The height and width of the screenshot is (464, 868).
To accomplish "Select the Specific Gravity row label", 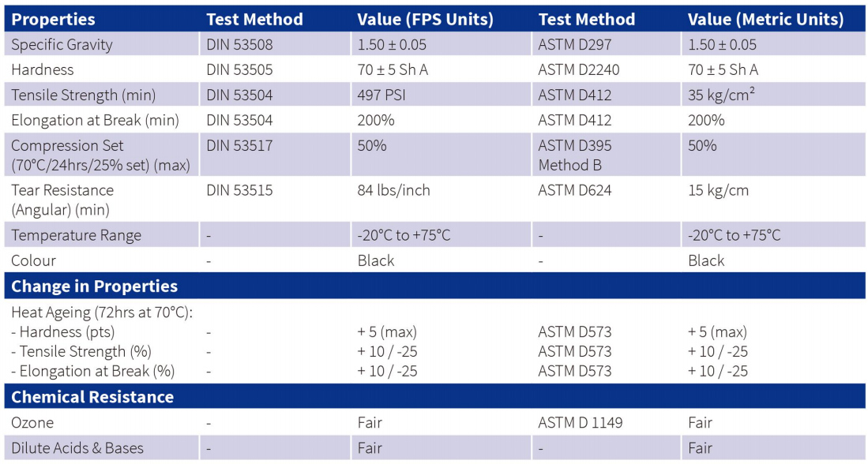I will [62, 44].
